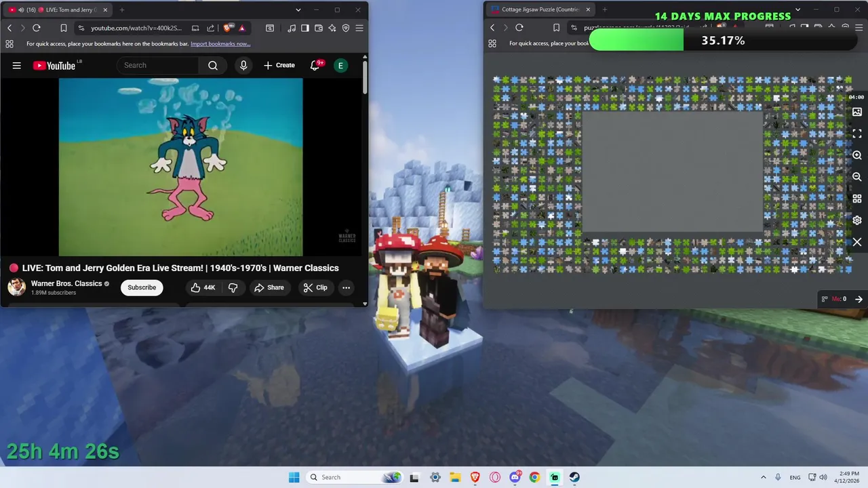Image resolution: width=868 pixels, height=488 pixels.
Task: Close the Cottage Jigsaw Puzzle tab
Action: point(588,9)
